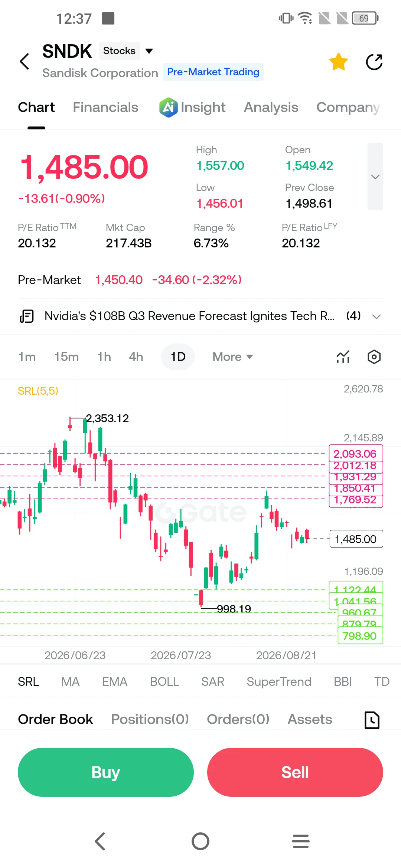Open the news article icon

[x=27, y=316]
